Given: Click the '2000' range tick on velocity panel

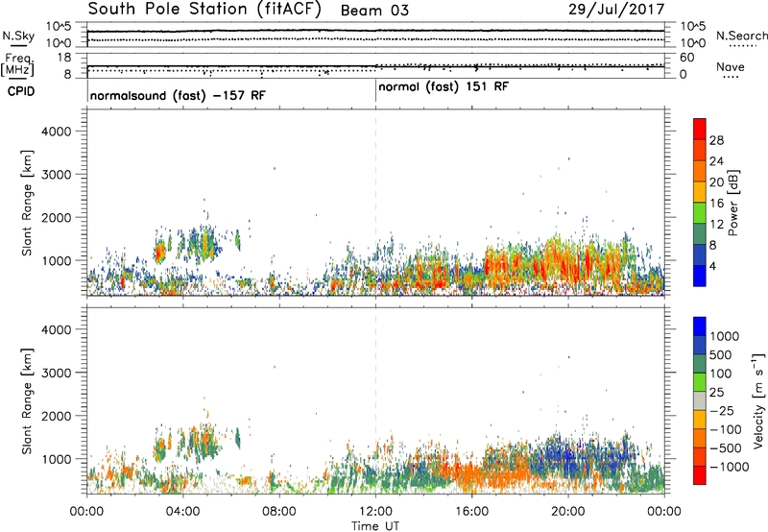Looking at the screenshot, I should click(57, 416).
